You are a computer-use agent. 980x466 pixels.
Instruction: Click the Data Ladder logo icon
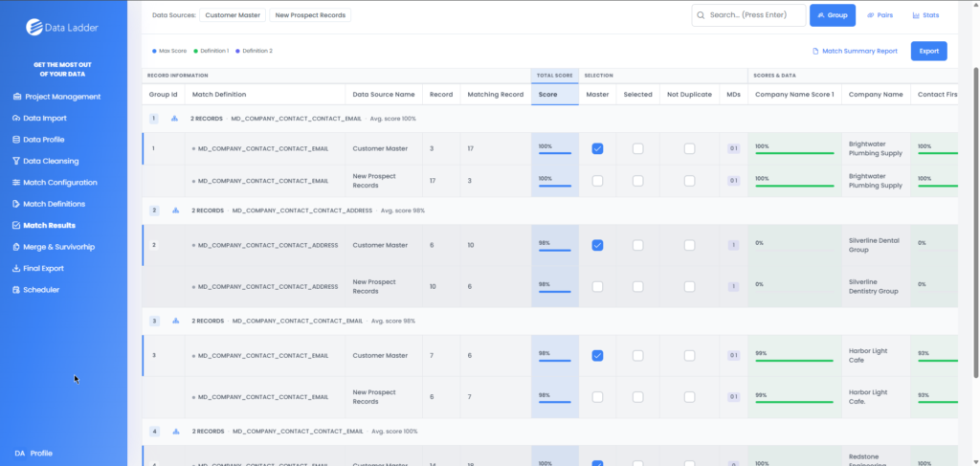(34, 27)
